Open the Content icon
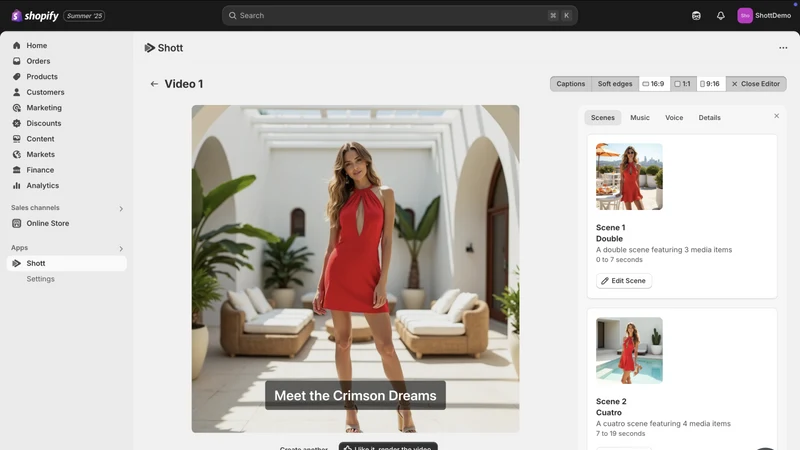 (x=17, y=139)
